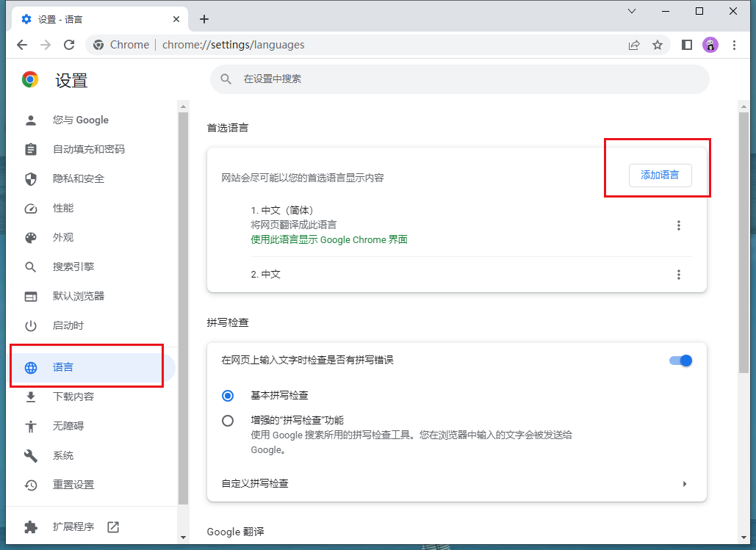The width and height of the screenshot is (756, 550).
Task: Open the user profile avatar
Action: 710,45
